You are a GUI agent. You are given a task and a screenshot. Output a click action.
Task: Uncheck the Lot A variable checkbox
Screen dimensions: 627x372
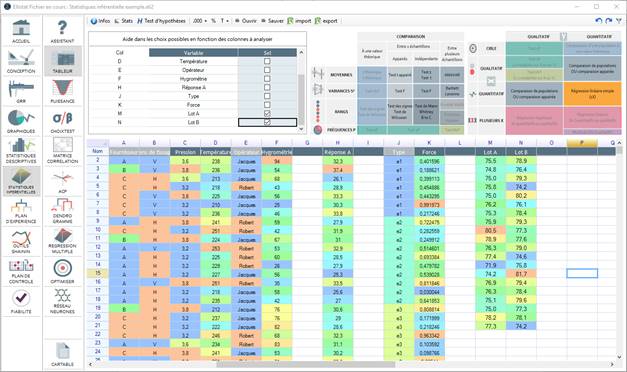(267, 114)
